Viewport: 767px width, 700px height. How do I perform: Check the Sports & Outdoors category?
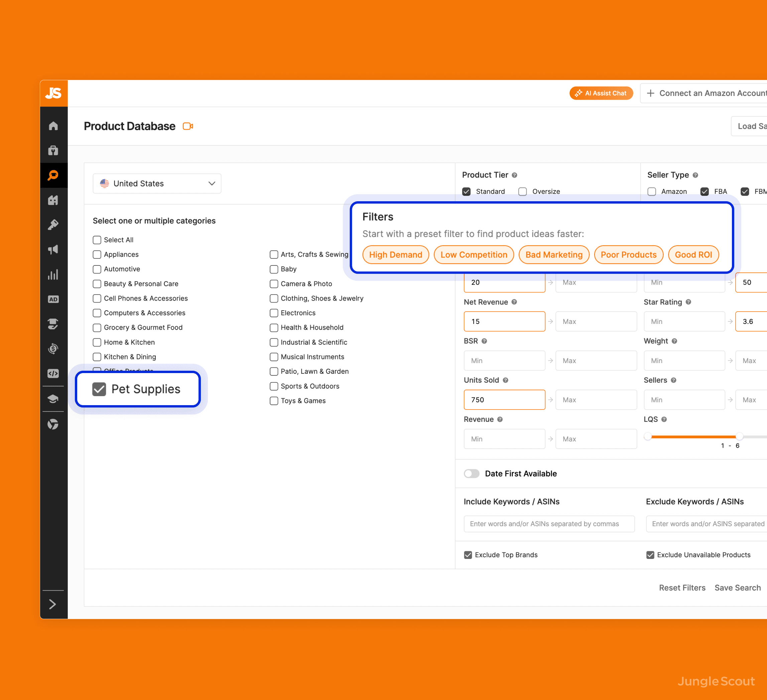274,386
